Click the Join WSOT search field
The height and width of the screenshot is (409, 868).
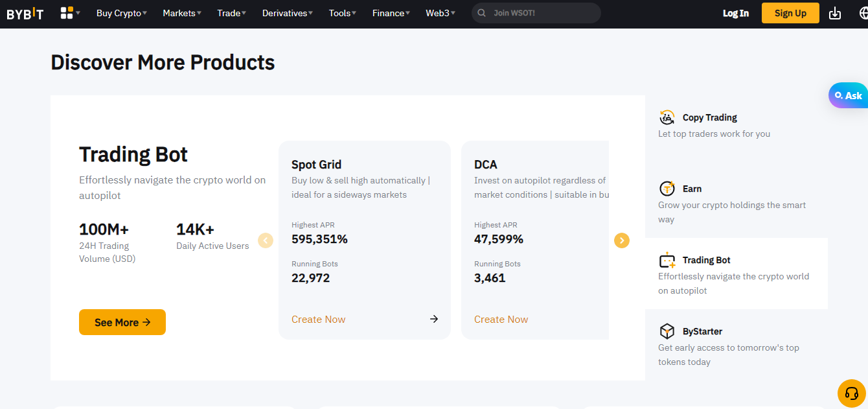(536, 13)
